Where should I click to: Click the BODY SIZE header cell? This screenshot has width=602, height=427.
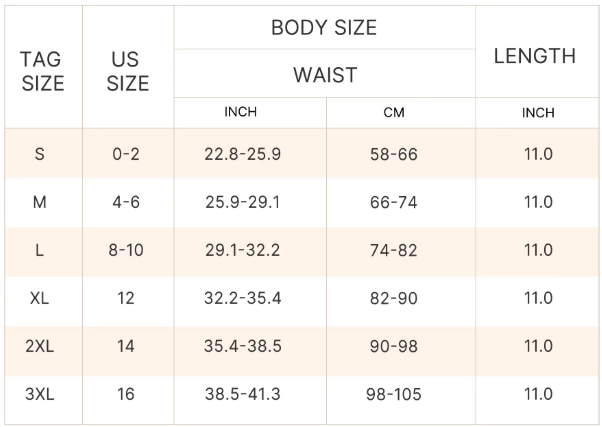pos(324,28)
